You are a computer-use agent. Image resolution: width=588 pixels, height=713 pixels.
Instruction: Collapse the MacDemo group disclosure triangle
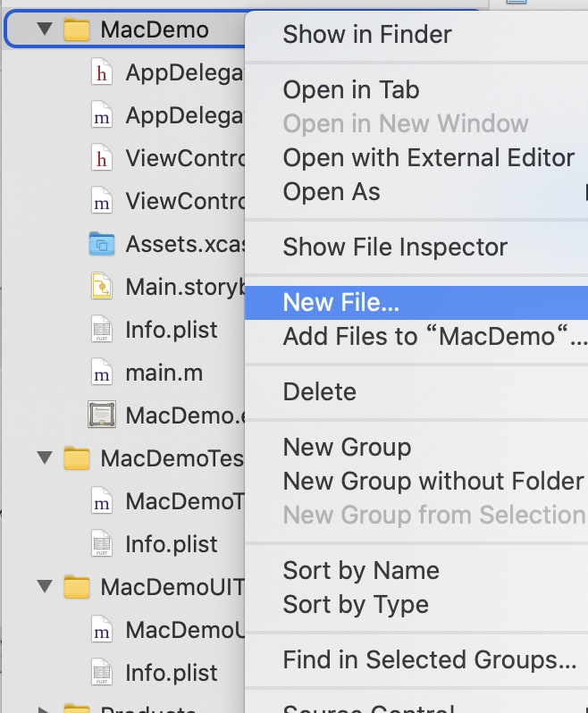[x=45, y=29]
